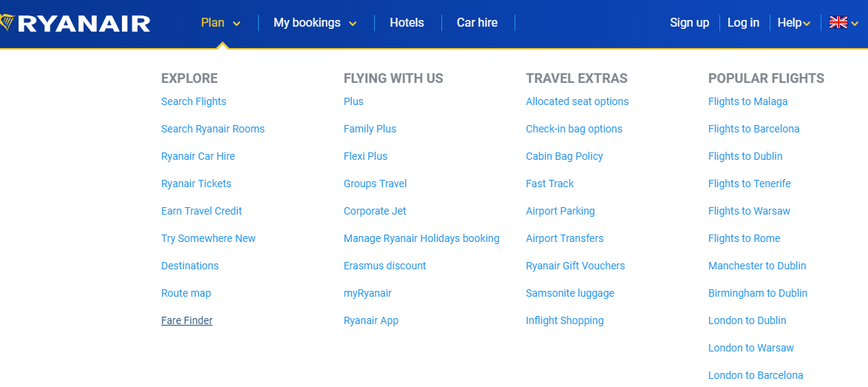Open the Hotels menu item
This screenshot has height=387, width=868.
click(x=407, y=23)
